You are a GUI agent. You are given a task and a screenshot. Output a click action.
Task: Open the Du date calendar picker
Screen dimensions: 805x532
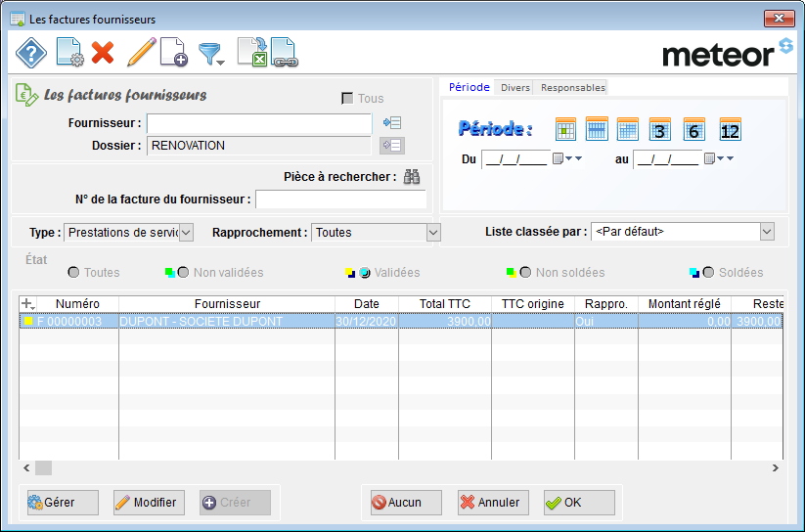coord(558,158)
